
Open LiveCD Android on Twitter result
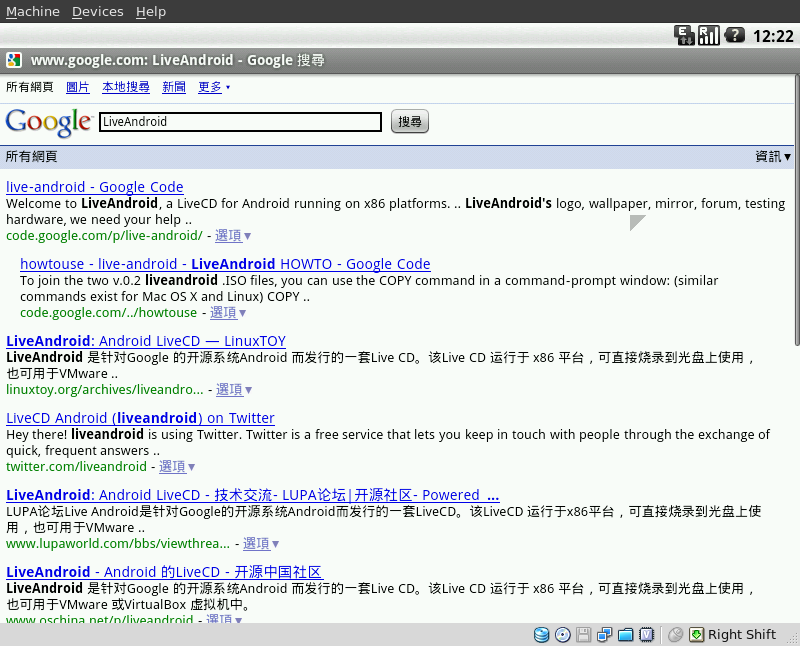click(x=140, y=418)
